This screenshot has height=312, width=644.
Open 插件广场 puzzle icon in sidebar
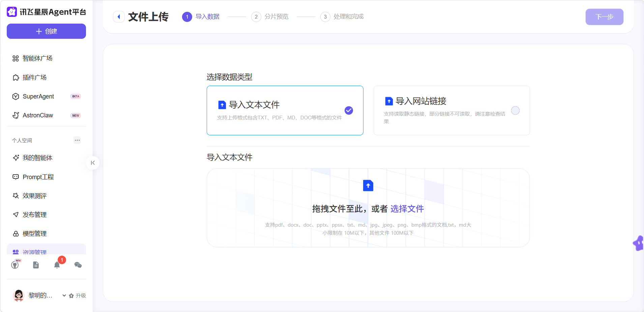[x=16, y=78]
